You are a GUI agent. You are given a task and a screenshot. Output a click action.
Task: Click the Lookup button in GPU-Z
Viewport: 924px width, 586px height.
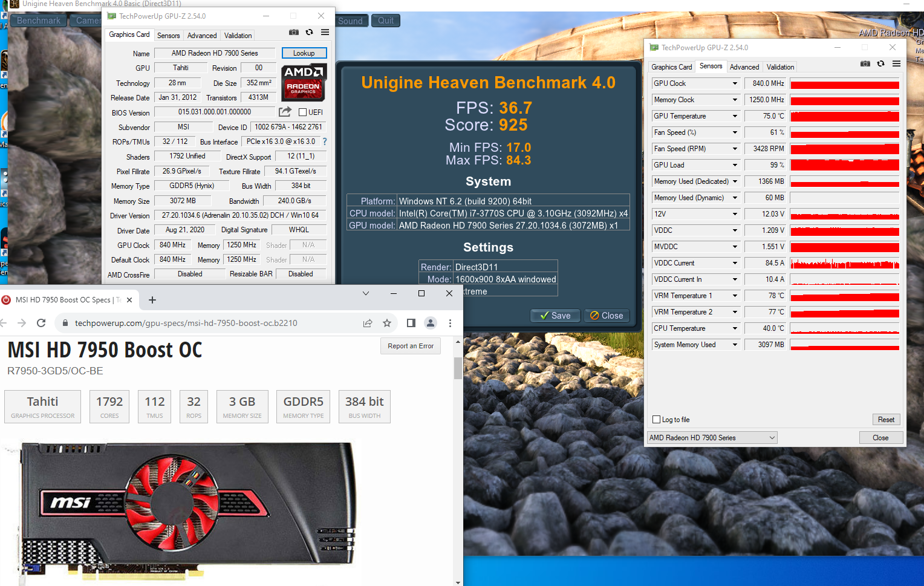pyautogui.click(x=304, y=53)
